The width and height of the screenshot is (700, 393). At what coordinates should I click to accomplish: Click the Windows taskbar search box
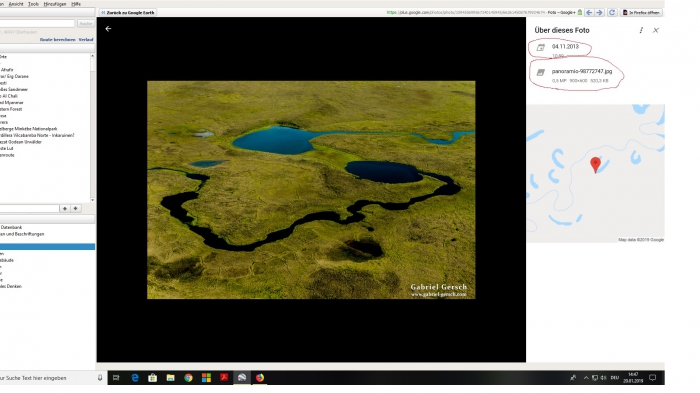47,378
